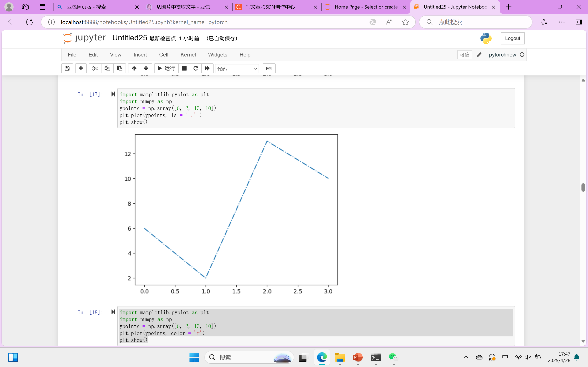Restart kernel and run all cells
Viewport: 588px width, 367px height.
(x=207, y=69)
